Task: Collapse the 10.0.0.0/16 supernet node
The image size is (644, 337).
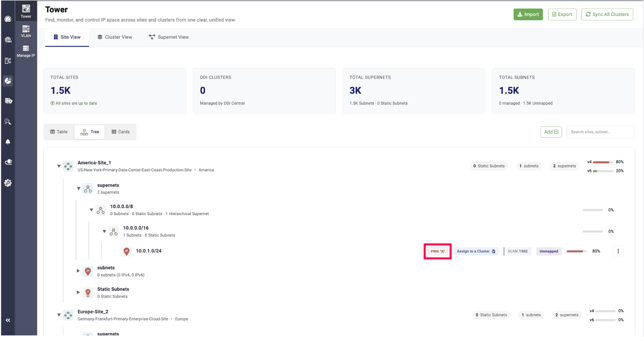Action: tap(104, 231)
